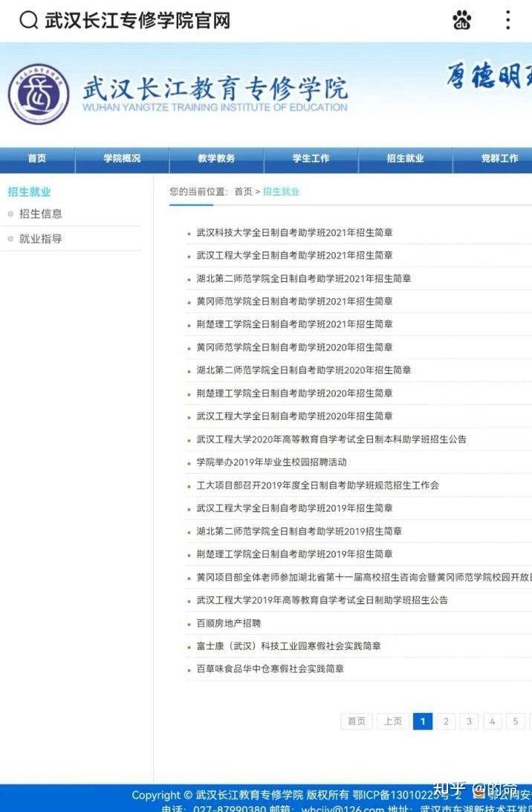Open the three-dot overflow menu
Viewport: 532px width, 812px height.
click(x=507, y=19)
